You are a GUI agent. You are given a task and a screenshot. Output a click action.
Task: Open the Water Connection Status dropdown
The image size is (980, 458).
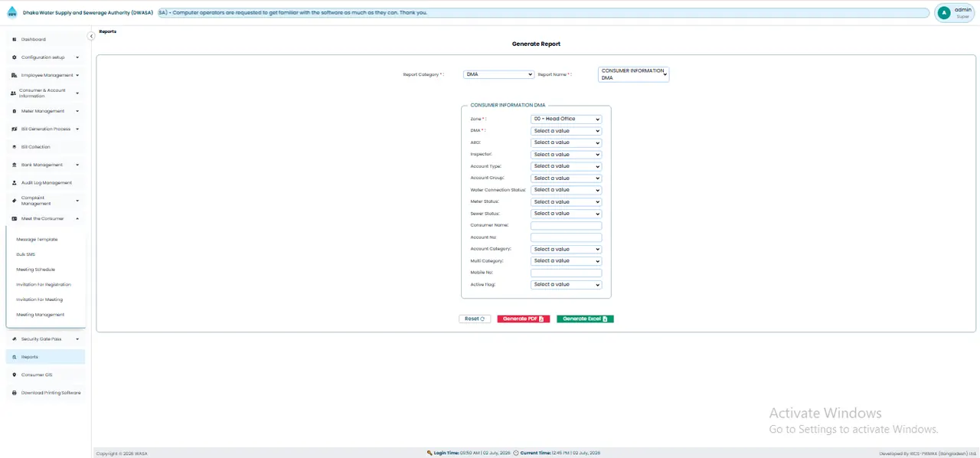566,190
